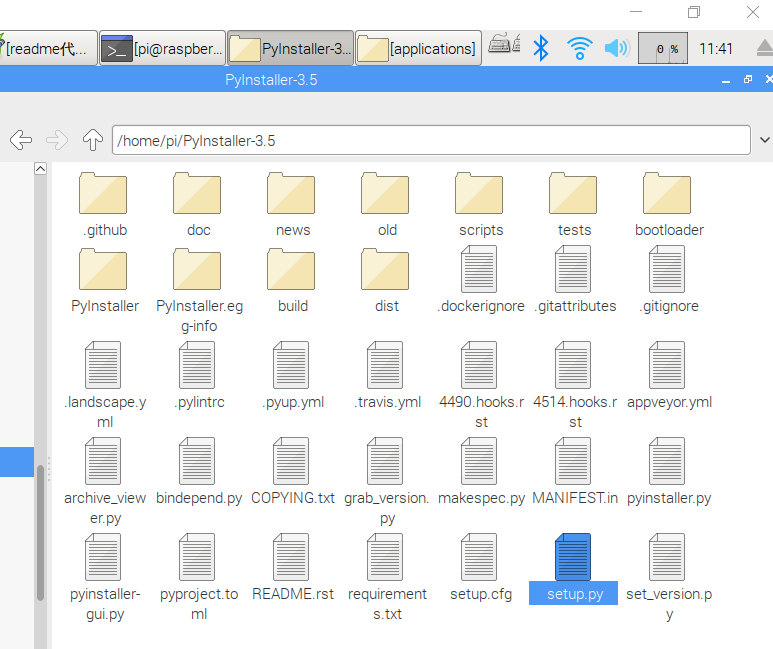
Task: Open the build folder
Action: click(291, 280)
